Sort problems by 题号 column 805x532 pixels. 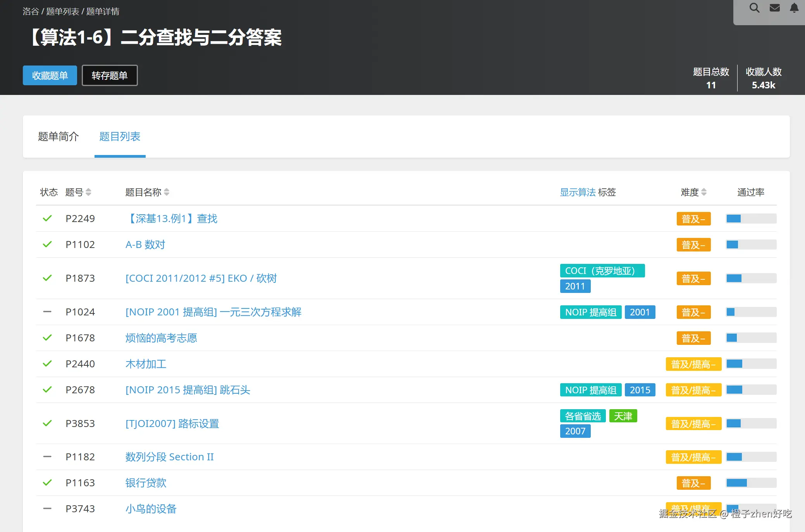tap(88, 192)
